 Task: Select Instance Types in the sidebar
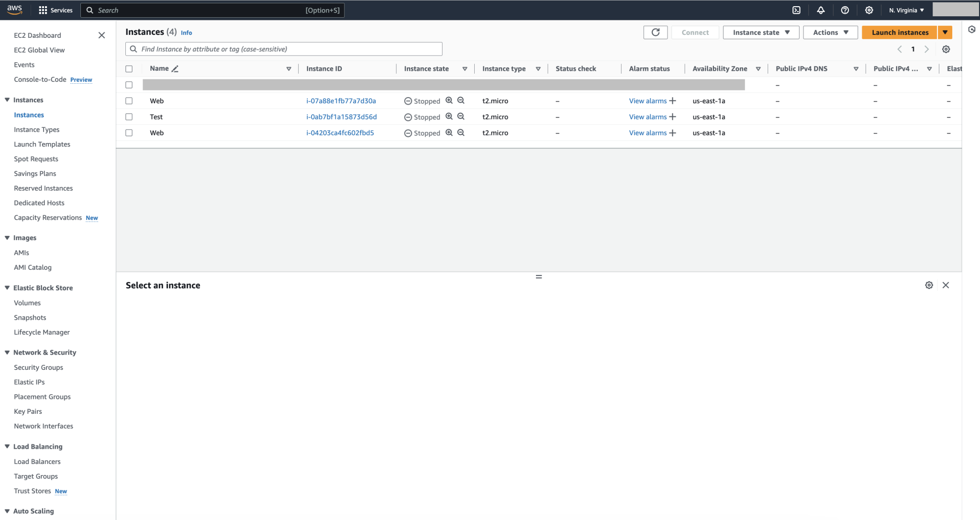pyautogui.click(x=36, y=129)
